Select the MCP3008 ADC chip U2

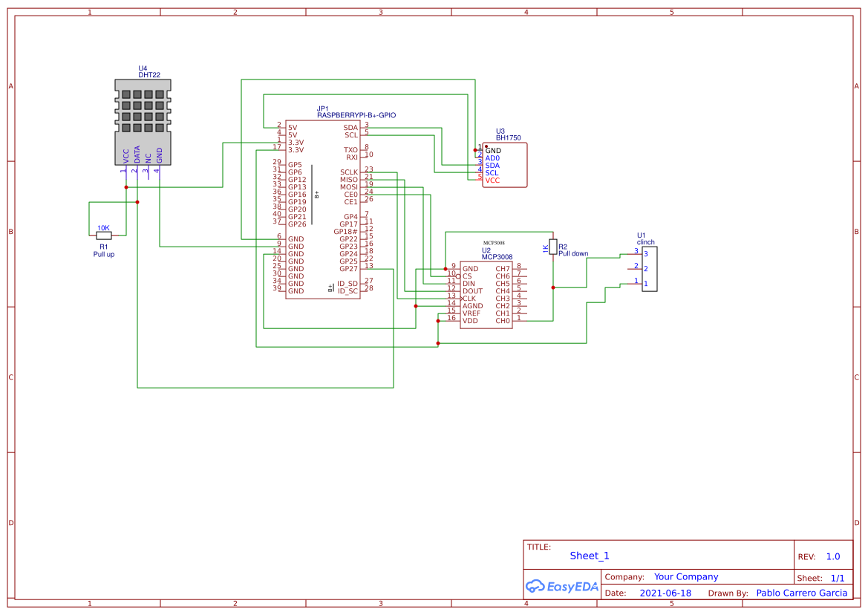[x=486, y=293]
